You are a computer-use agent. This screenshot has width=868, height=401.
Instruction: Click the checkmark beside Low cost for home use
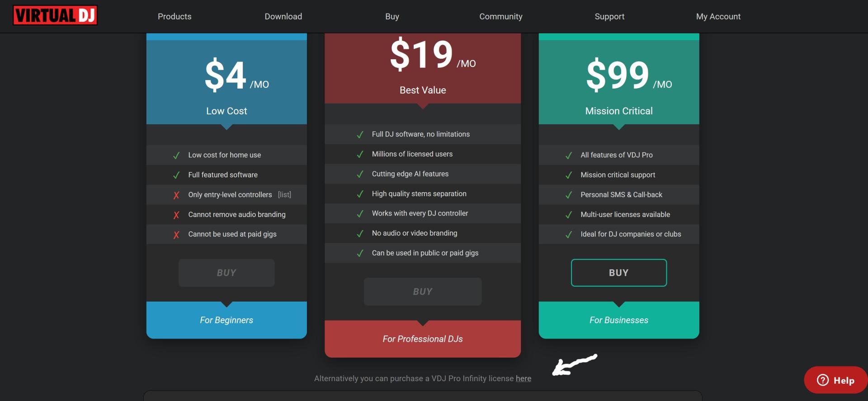coord(176,155)
